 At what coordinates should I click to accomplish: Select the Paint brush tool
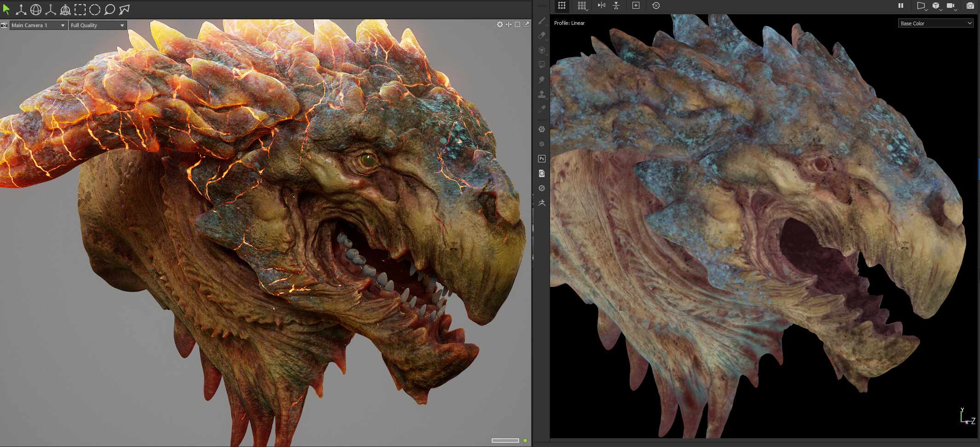542,21
